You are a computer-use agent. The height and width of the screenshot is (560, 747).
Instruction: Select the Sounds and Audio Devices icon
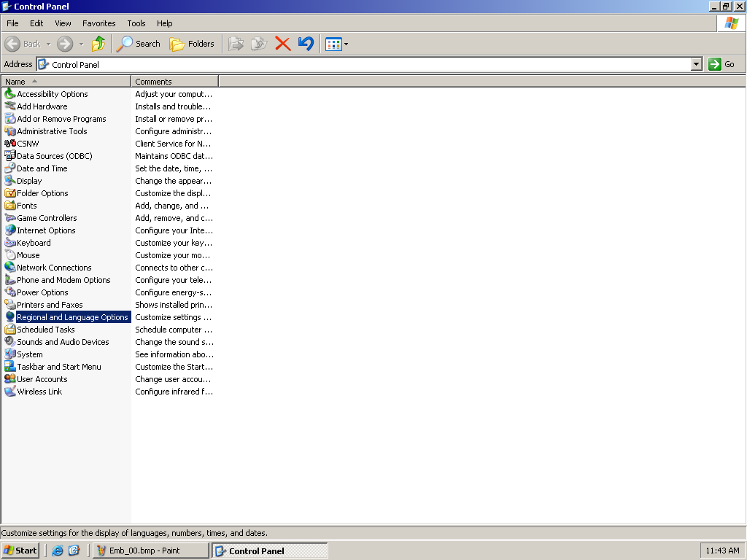point(10,341)
